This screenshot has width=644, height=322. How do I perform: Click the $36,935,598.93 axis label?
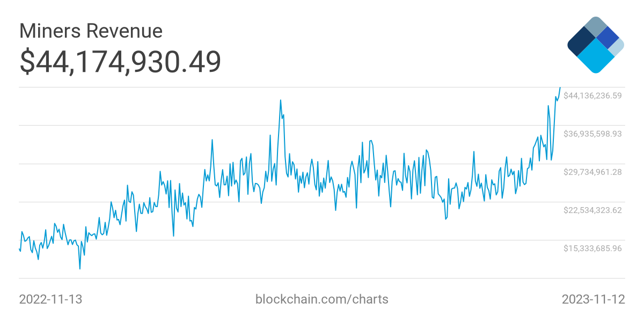592,134
